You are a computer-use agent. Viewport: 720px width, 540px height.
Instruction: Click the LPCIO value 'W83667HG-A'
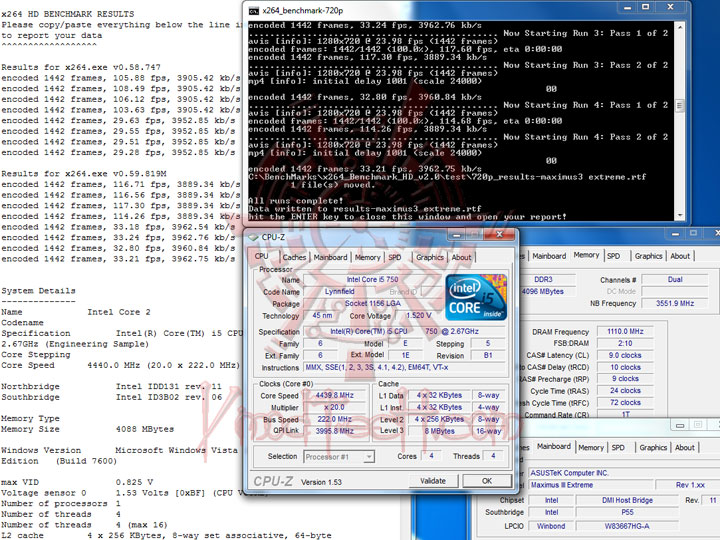point(627,526)
